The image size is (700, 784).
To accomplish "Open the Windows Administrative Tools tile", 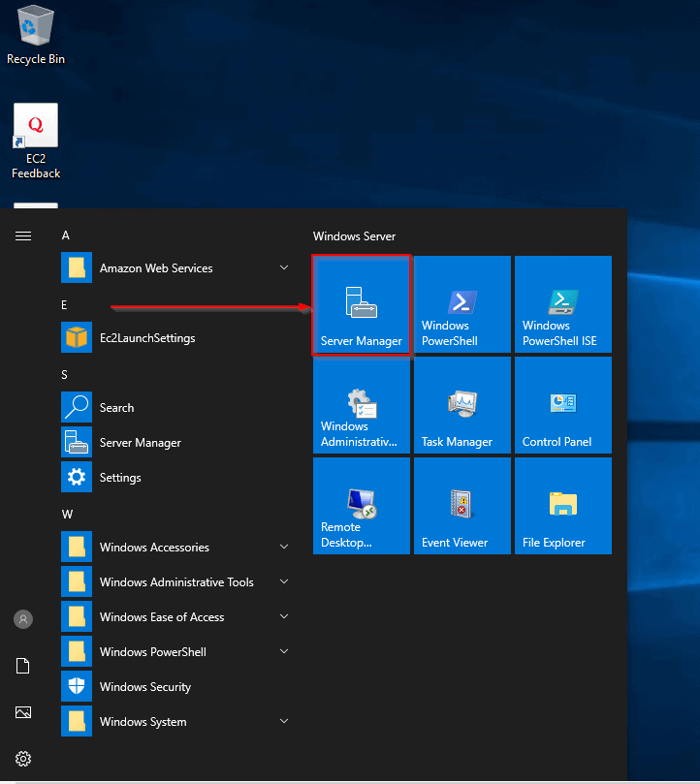I will (362, 405).
